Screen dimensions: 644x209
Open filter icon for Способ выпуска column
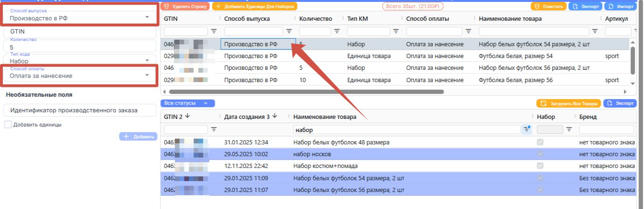point(289,31)
